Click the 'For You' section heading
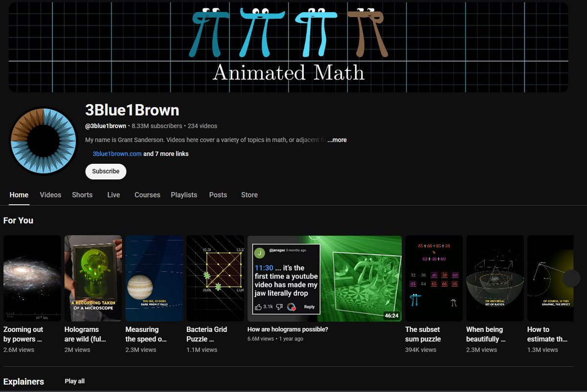The width and height of the screenshot is (587, 392). tap(18, 220)
